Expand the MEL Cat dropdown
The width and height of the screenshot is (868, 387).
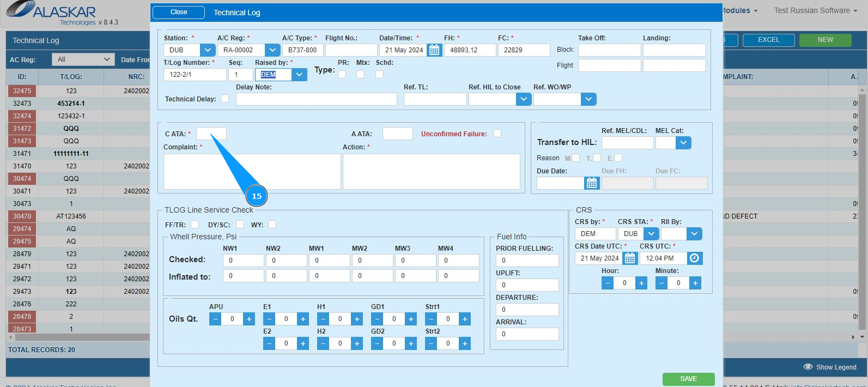click(x=683, y=143)
